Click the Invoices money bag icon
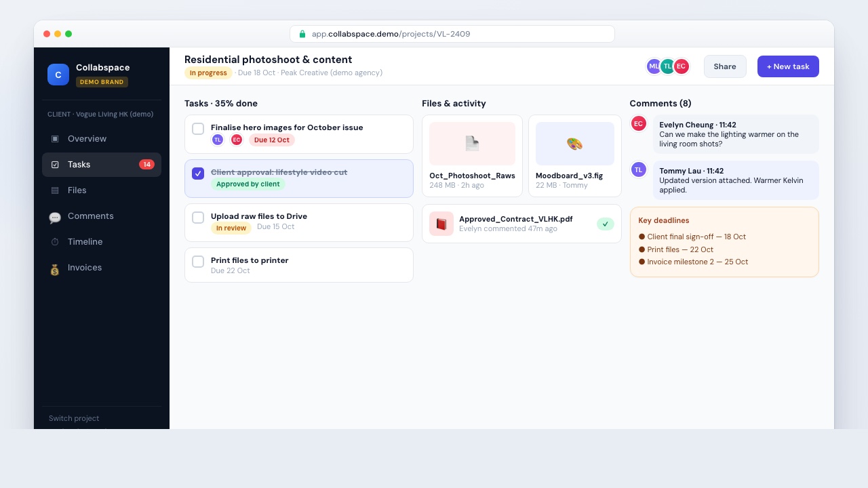The image size is (868, 488). [55, 269]
